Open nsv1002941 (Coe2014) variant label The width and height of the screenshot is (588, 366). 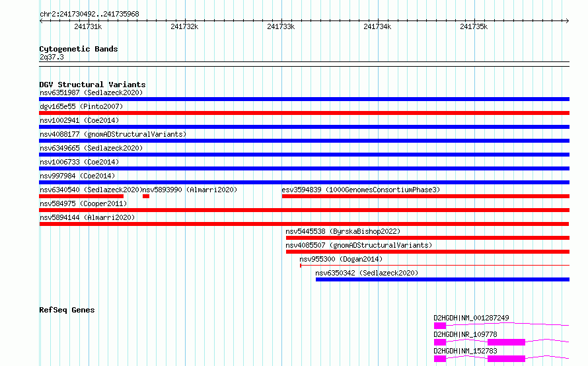(x=79, y=120)
